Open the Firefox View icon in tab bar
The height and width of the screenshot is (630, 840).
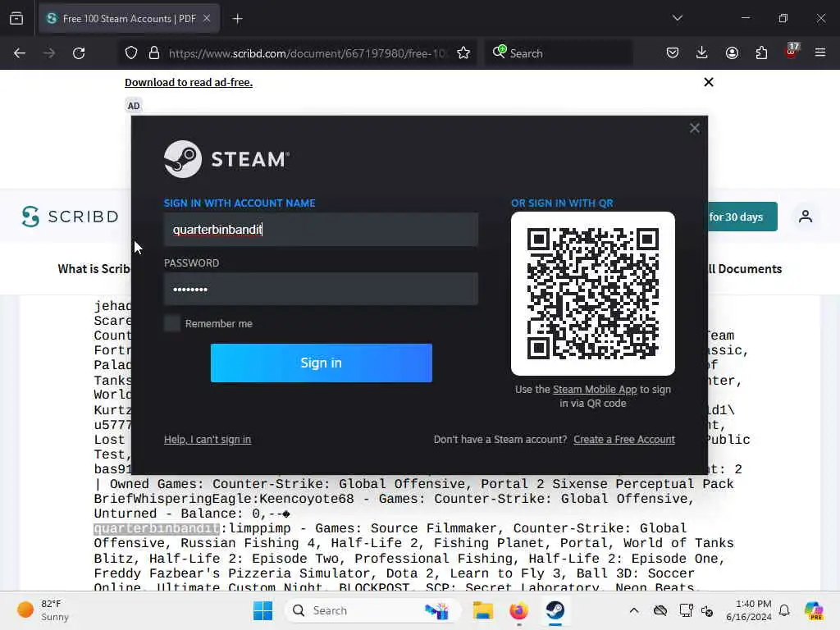point(16,19)
